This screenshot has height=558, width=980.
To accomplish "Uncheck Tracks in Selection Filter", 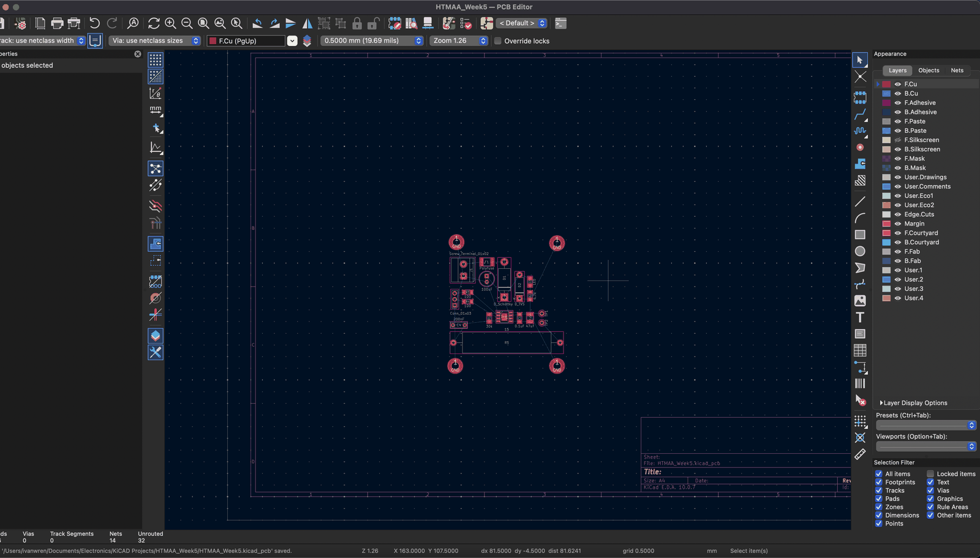I will click(878, 491).
